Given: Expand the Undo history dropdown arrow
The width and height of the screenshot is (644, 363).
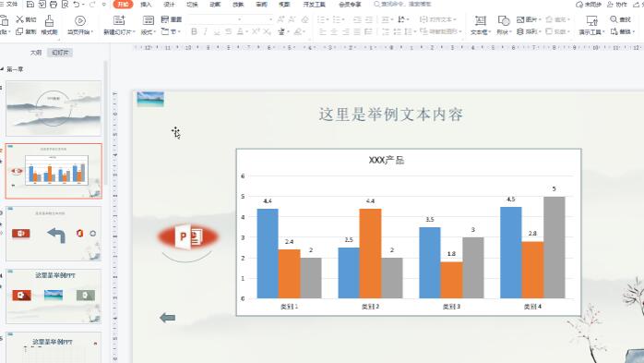Looking at the screenshot, I should (83, 5).
